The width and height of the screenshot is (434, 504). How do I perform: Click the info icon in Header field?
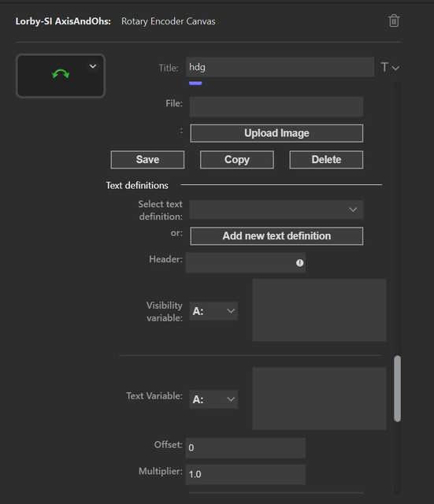click(299, 263)
